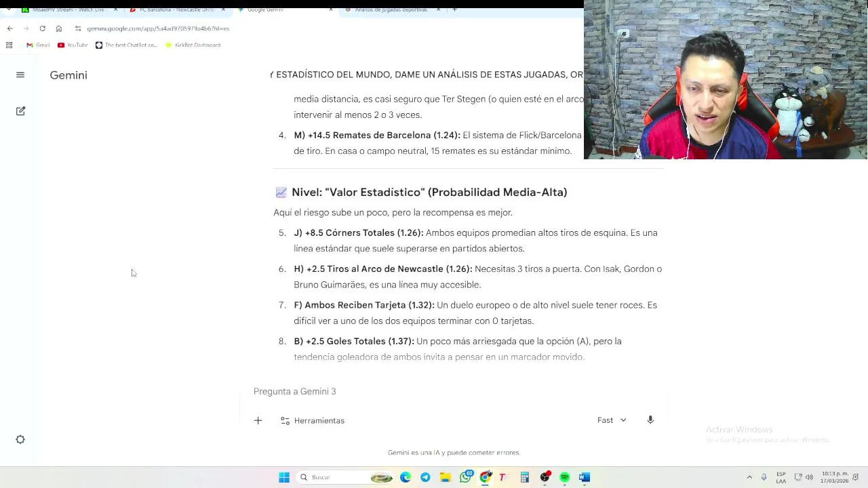
Task: Open the apps grid in bookmarks bar
Action: coord(9,45)
